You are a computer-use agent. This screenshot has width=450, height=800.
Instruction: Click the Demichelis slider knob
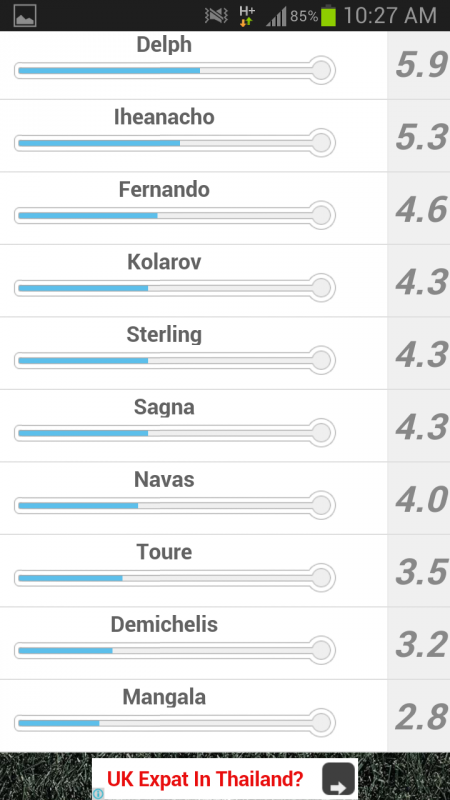pos(321,650)
